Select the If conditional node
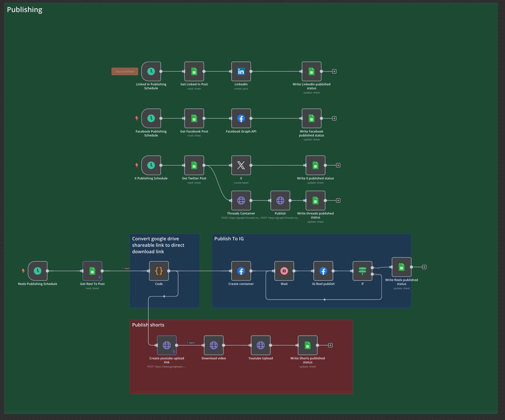The width and height of the screenshot is (505, 420). pyautogui.click(x=363, y=271)
